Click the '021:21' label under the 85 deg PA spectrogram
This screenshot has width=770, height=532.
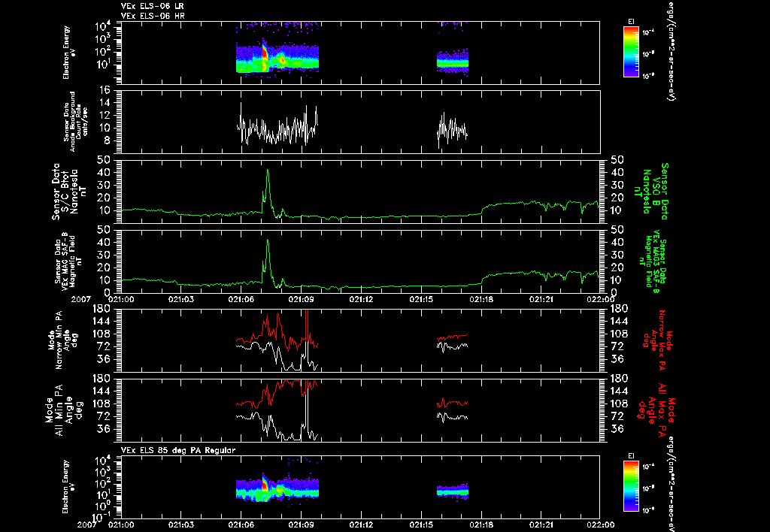[x=541, y=524]
